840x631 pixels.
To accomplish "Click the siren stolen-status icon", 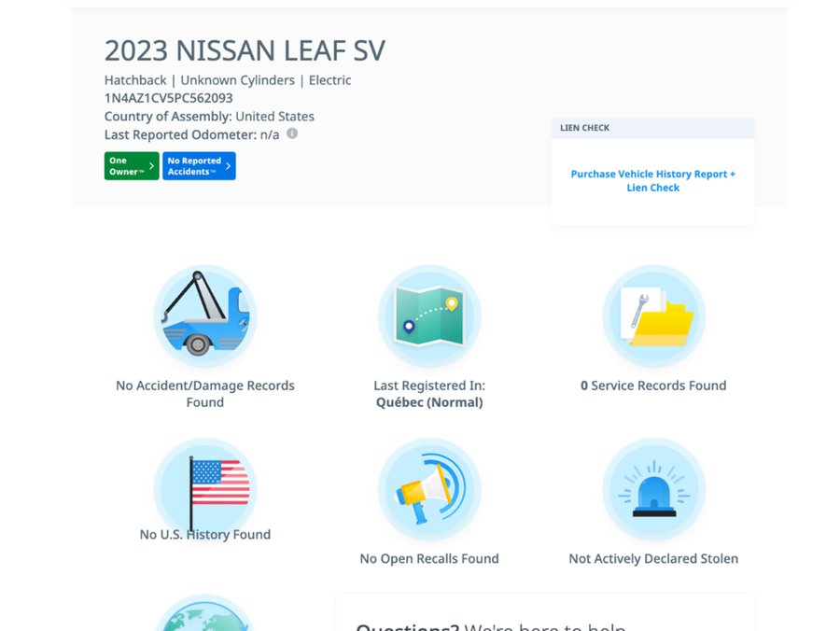I will click(652, 488).
